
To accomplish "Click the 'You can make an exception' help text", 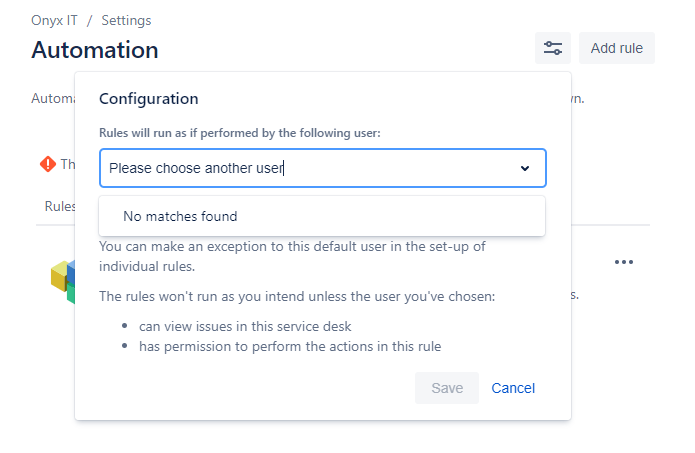I will [x=292, y=256].
